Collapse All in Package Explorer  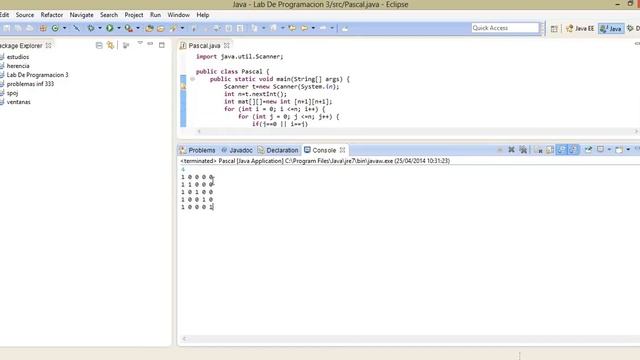coord(99,45)
